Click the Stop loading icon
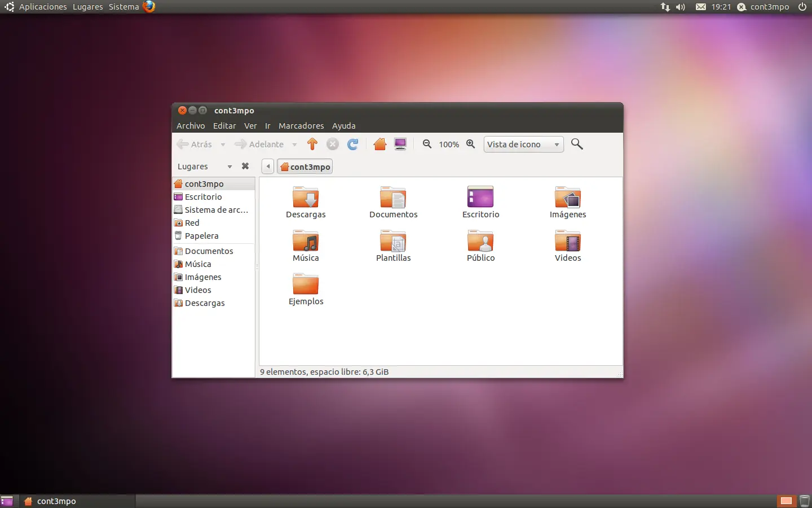 (333, 144)
